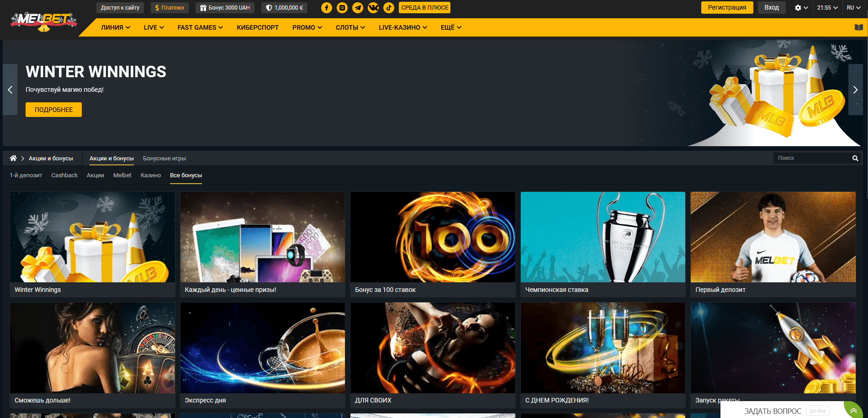This screenshot has height=418, width=868.
Task: Filter by 1-й депозит tab
Action: coord(26,175)
